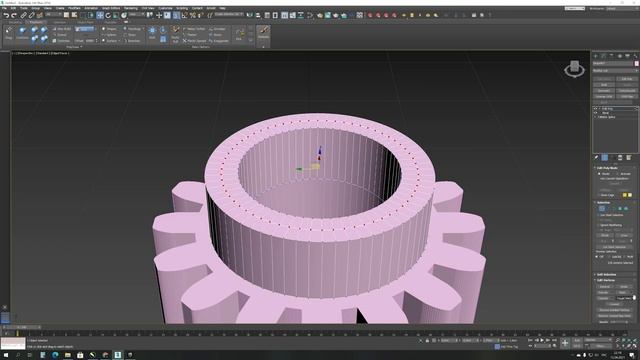Enable Use Stack Selection checkbox
640x360 pixels.
point(598,215)
